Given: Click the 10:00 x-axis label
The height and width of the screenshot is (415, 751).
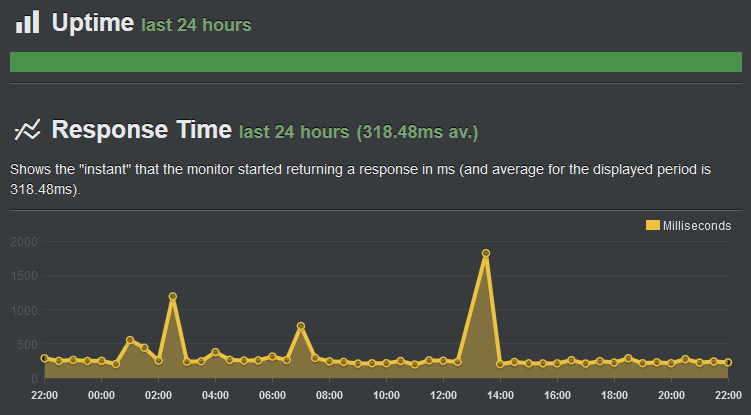Looking at the screenshot, I should tap(387, 395).
